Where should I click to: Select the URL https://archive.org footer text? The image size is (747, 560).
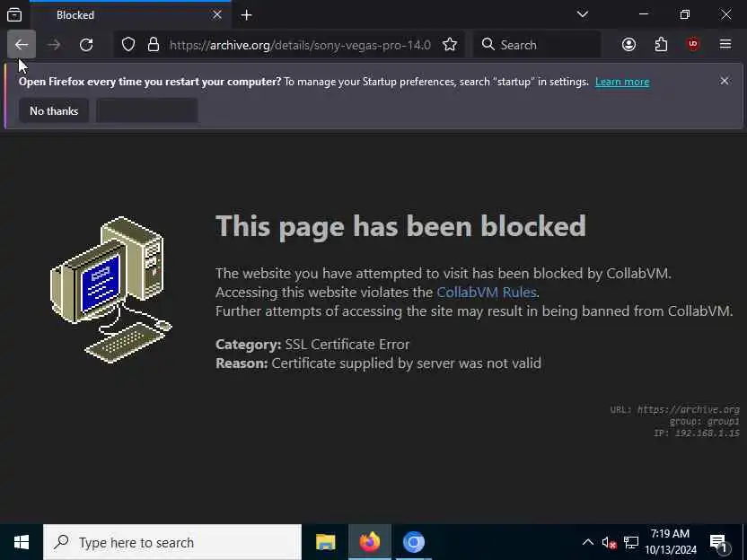[674, 409]
